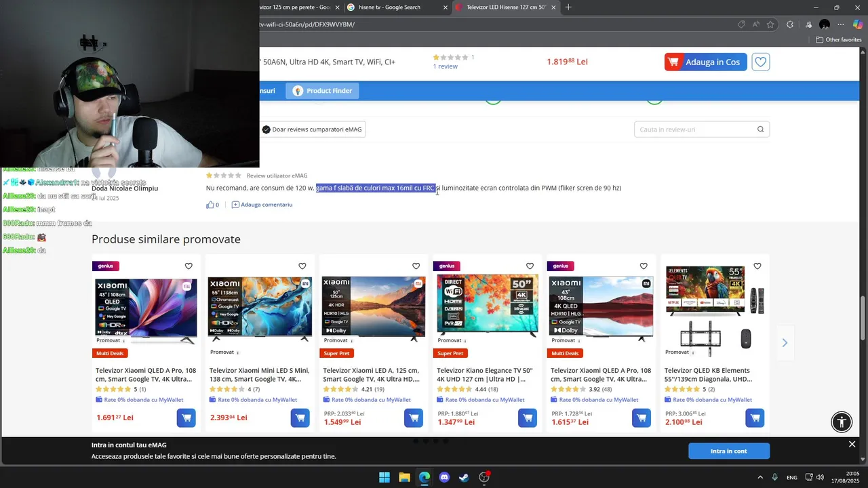Image resolution: width=868 pixels, height=488 pixels.
Task: Expand the system tray hidden icons chevron
Action: point(759,477)
